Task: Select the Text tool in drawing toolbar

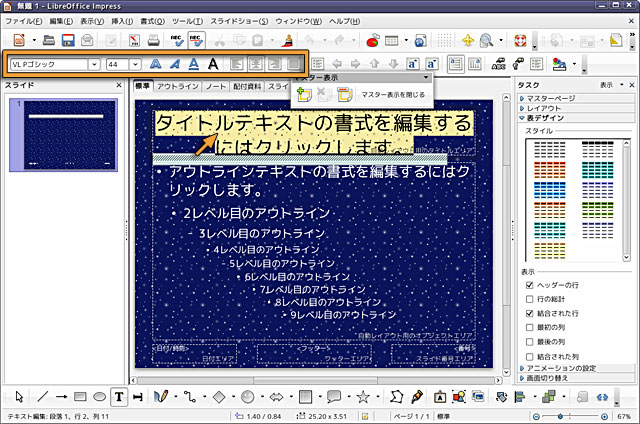Action: tap(119, 396)
